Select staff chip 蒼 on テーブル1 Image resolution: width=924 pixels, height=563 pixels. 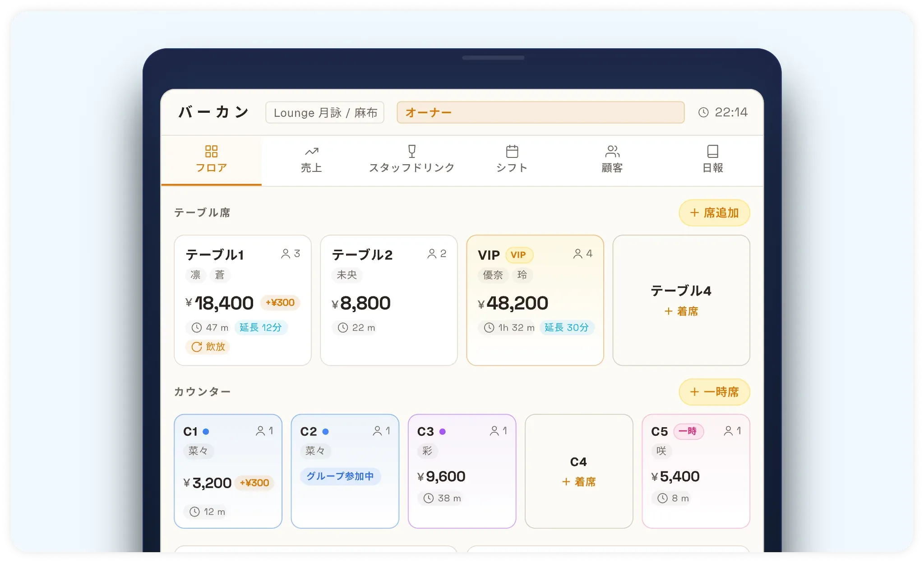pos(220,275)
